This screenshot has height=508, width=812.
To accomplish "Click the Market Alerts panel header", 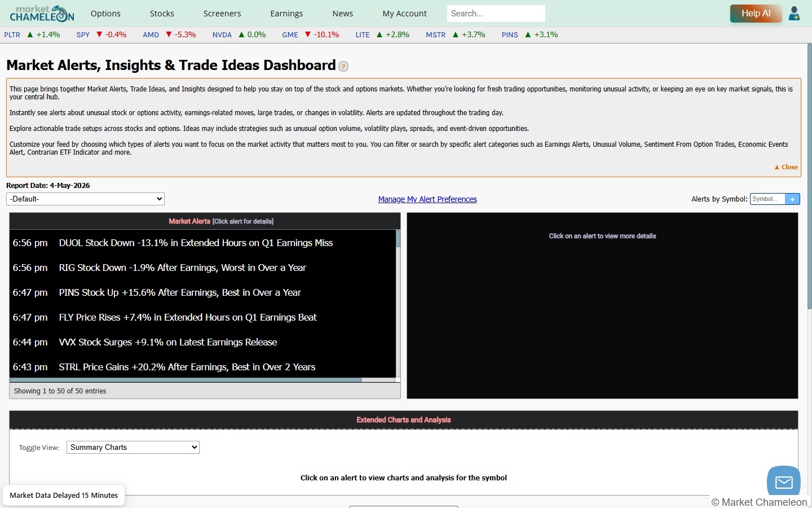I will click(x=205, y=221).
